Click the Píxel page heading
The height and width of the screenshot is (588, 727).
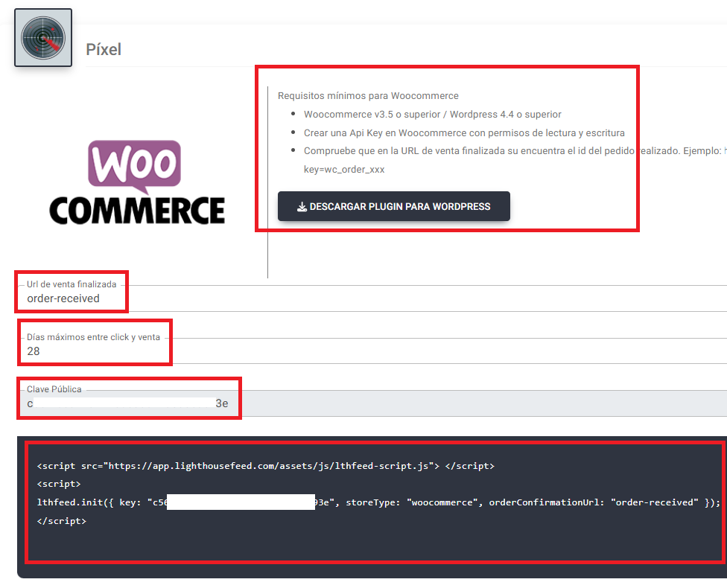pos(104,49)
